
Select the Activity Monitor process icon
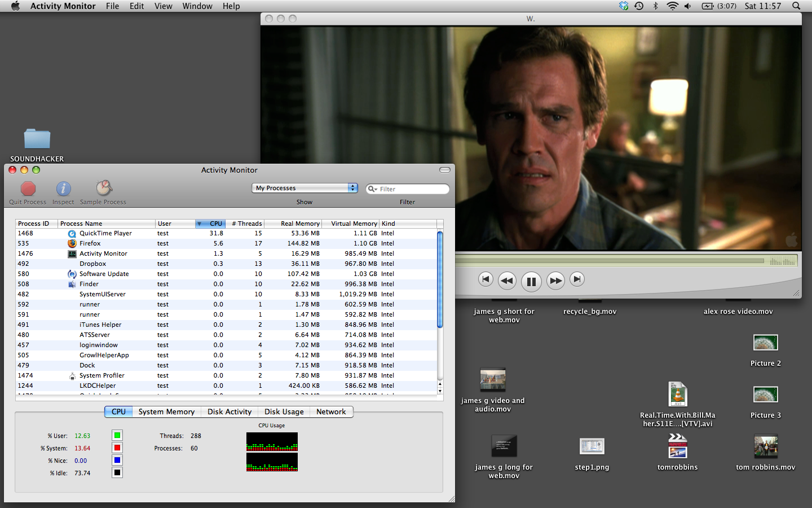(x=72, y=254)
